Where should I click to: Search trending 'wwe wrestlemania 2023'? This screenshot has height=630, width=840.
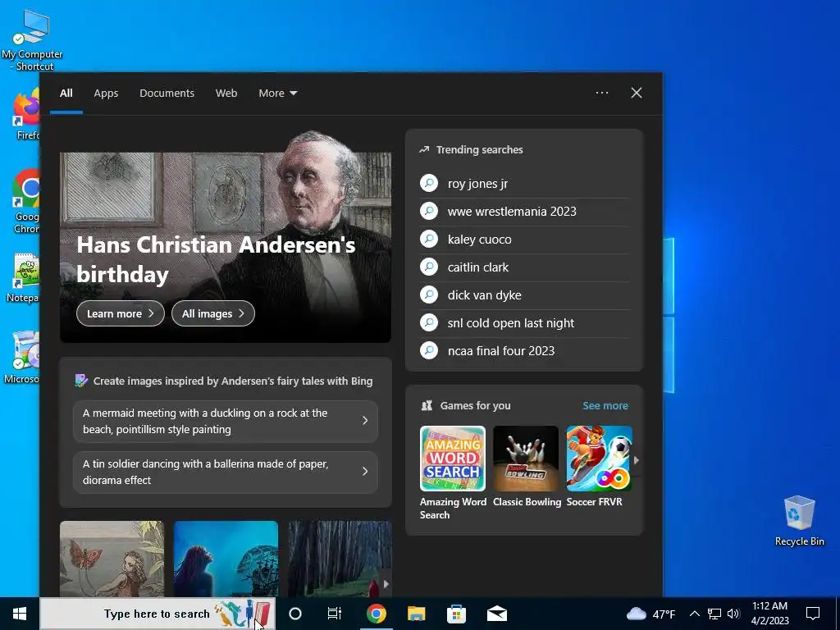click(x=524, y=212)
